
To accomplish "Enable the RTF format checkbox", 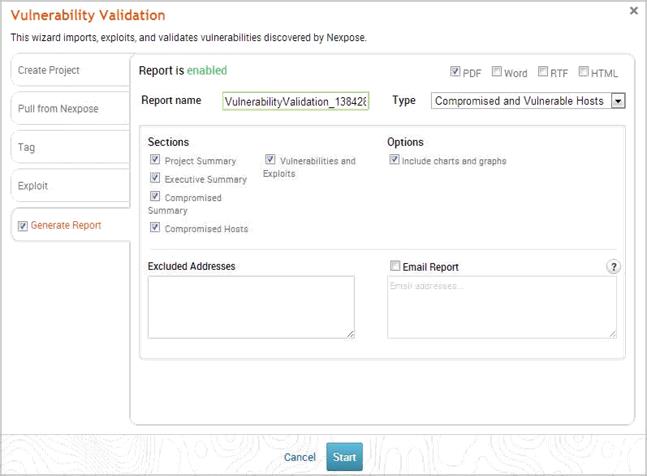I will [543, 72].
